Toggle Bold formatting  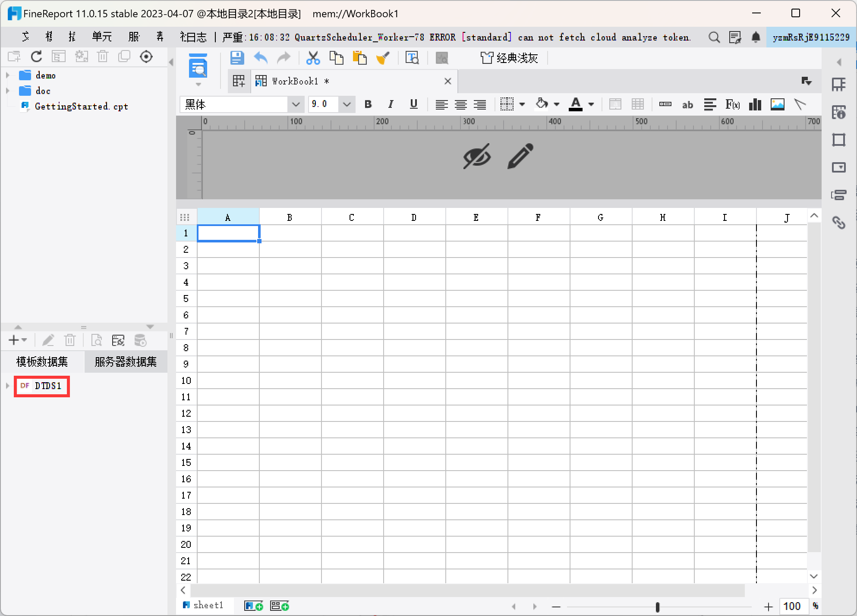(x=368, y=104)
